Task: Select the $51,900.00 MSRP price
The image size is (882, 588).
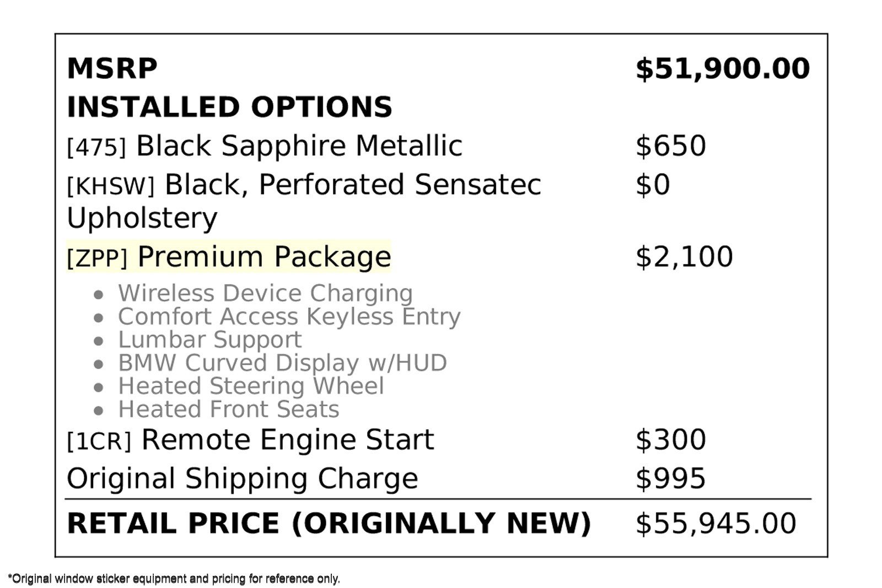Action: pyautogui.click(x=722, y=69)
